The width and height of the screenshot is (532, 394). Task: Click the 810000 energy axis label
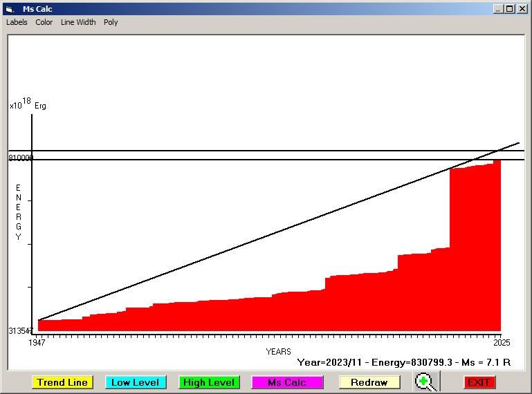point(21,158)
